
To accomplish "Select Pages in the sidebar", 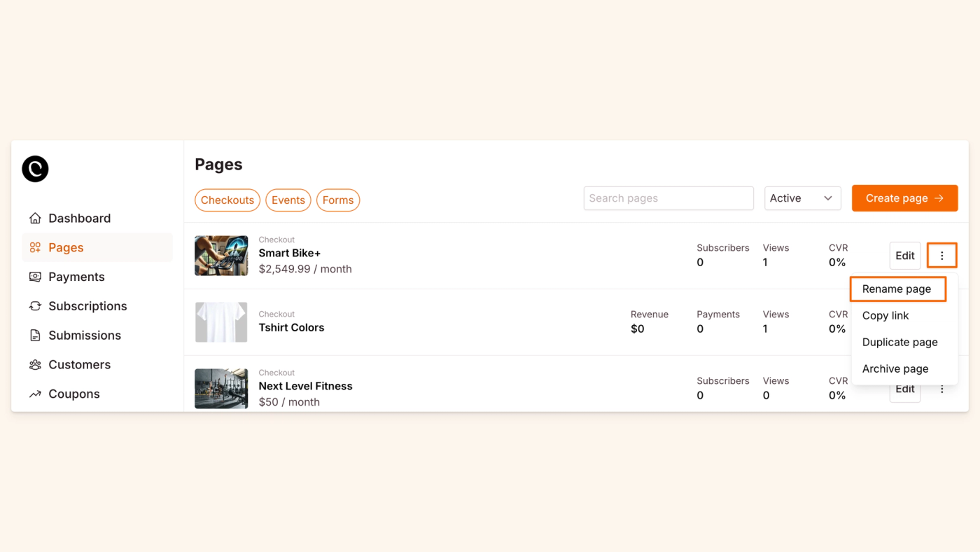I will 97,248.
